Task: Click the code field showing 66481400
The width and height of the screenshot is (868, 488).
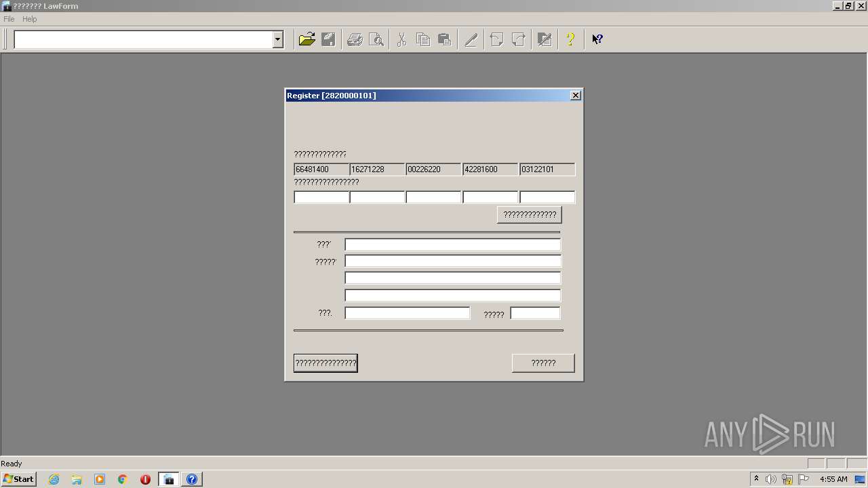Action: pos(321,169)
